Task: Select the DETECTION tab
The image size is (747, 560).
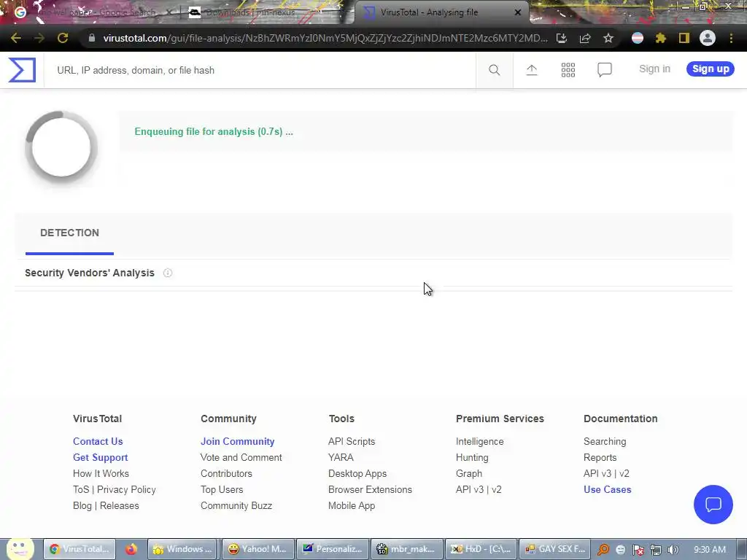Action: [69, 233]
